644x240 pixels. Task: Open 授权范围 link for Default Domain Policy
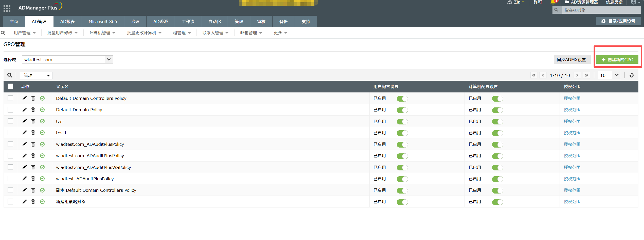point(572,110)
